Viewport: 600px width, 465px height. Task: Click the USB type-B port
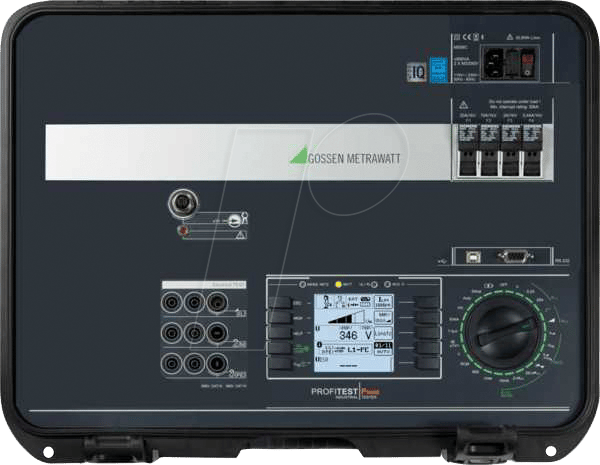[473, 257]
